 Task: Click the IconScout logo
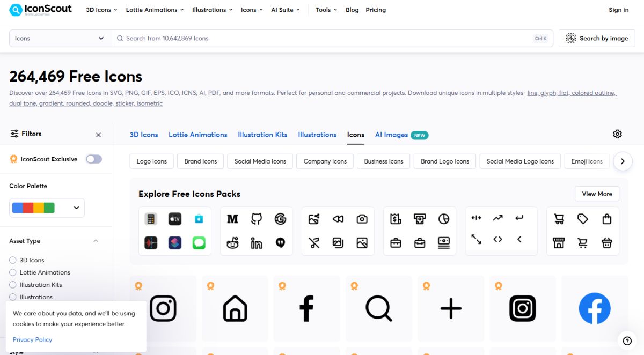(x=41, y=10)
